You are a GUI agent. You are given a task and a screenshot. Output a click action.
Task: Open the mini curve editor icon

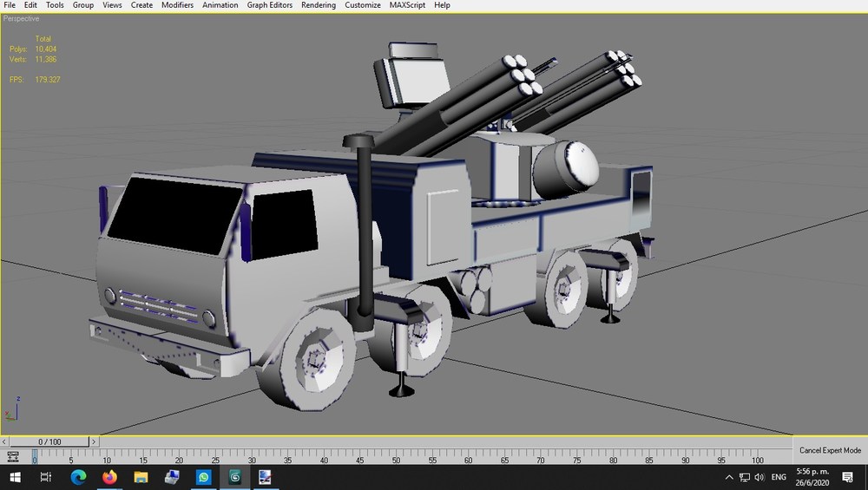pos(13,457)
